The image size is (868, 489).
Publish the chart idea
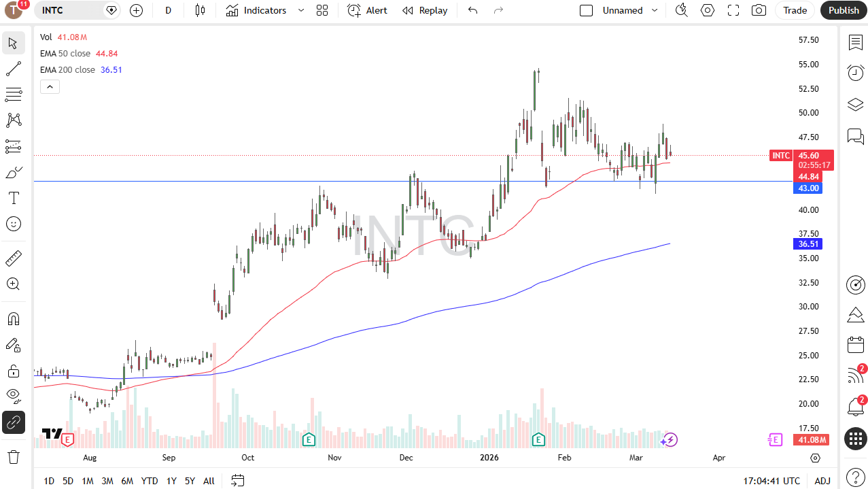(x=844, y=10)
